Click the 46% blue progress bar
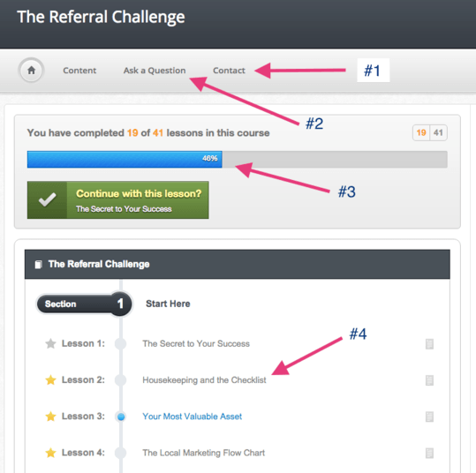 coord(125,160)
